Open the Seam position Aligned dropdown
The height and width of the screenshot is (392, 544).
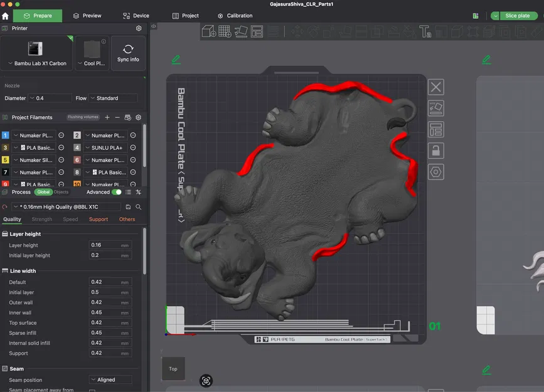click(x=110, y=379)
